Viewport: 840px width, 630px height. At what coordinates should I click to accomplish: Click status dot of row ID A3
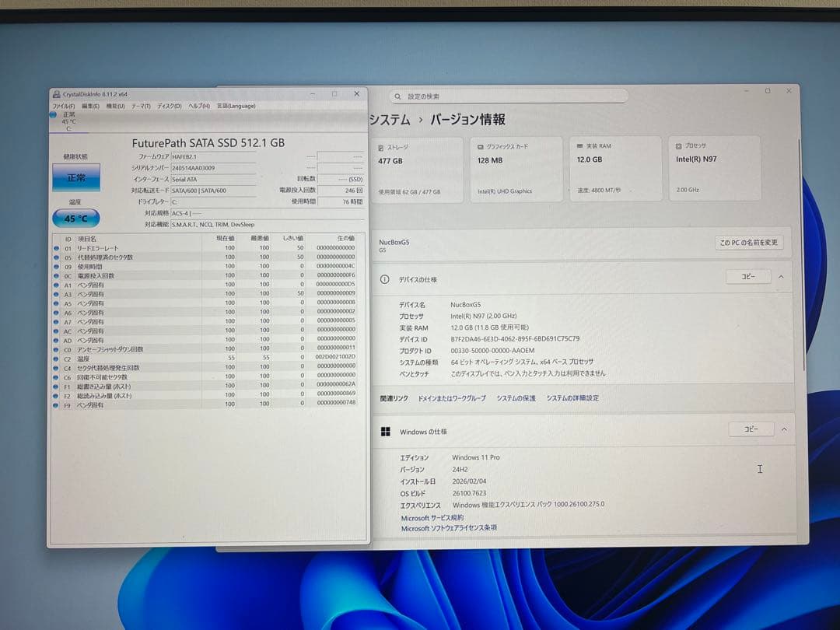(56, 294)
